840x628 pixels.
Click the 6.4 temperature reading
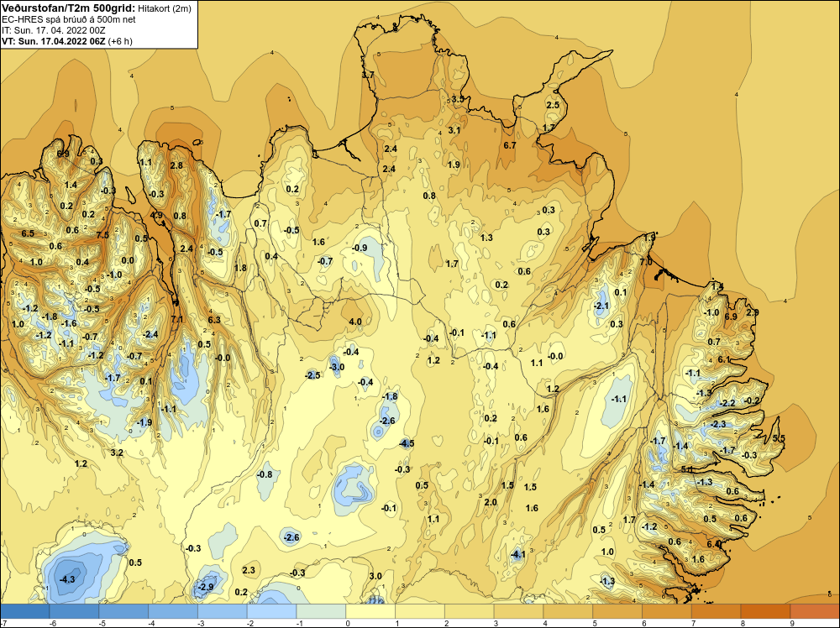[x=713, y=544]
